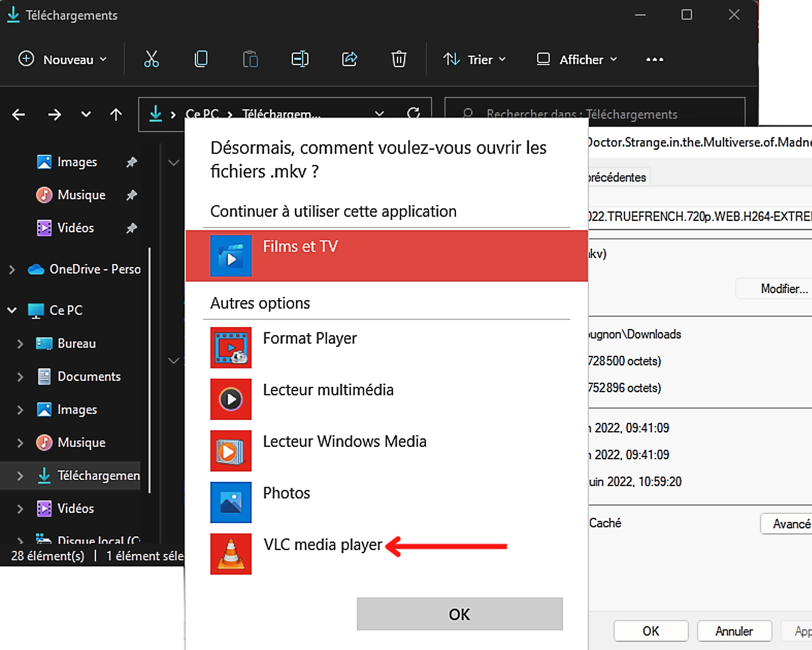Open the Nouveau dropdown menu

pyautogui.click(x=63, y=59)
